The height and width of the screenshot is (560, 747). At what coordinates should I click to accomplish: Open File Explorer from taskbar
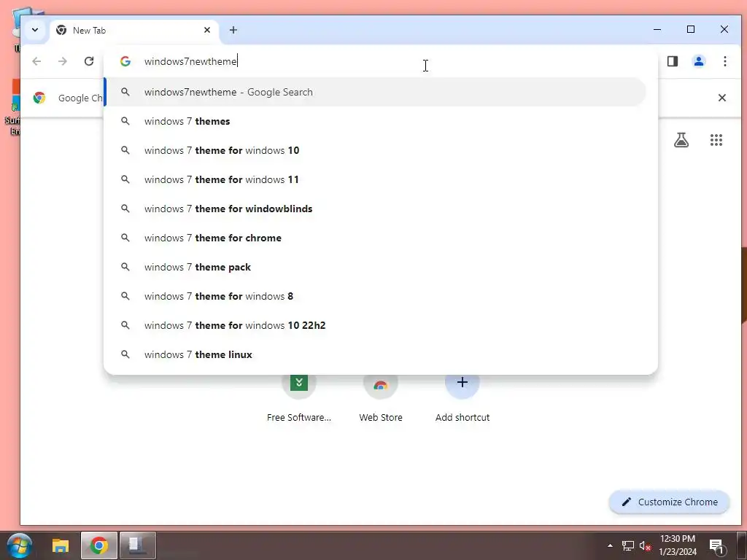pyautogui.click(x=61, y=545)
